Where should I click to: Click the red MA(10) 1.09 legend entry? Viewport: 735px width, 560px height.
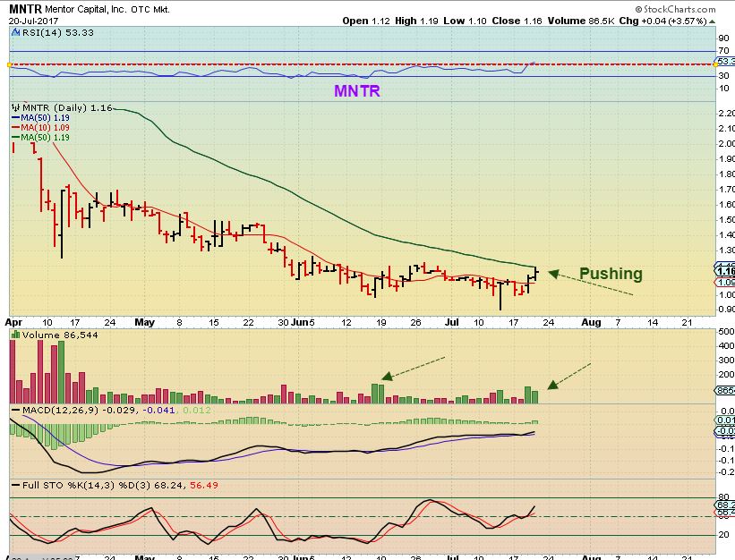41,127
